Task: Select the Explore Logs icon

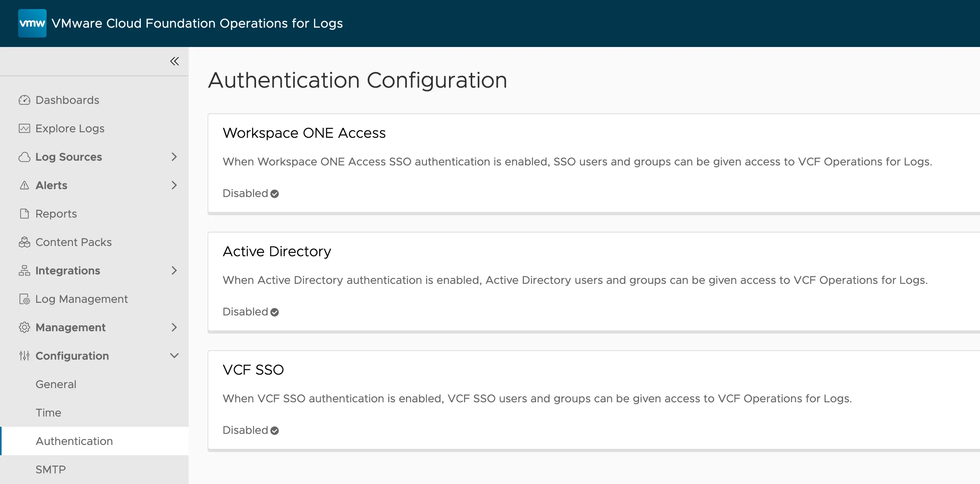Action: point(24,128)
